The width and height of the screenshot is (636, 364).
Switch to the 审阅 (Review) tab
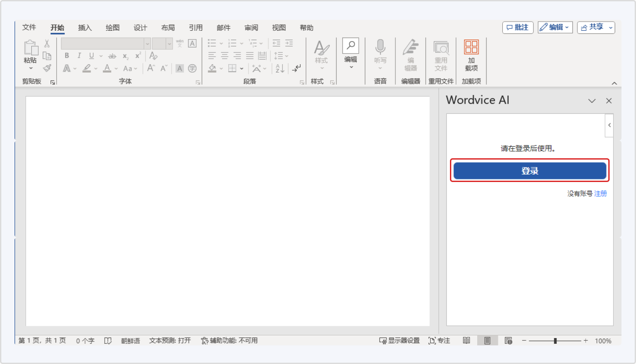251,28
